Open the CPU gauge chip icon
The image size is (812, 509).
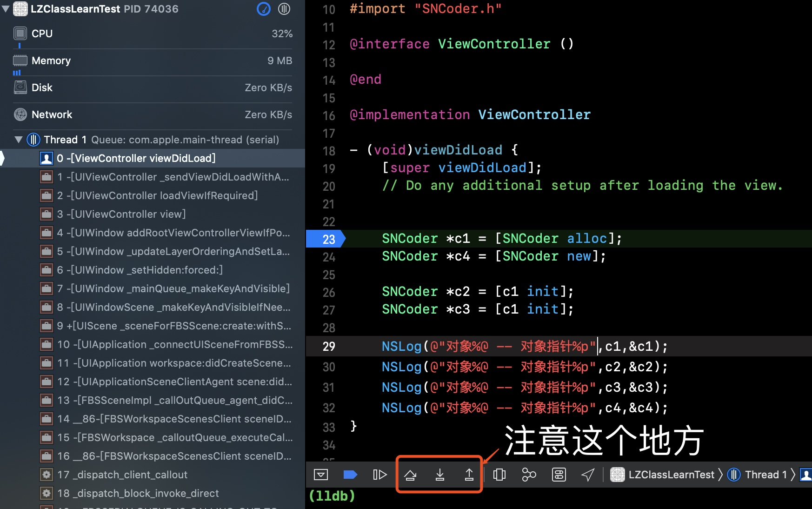click(x=20, y=33)
